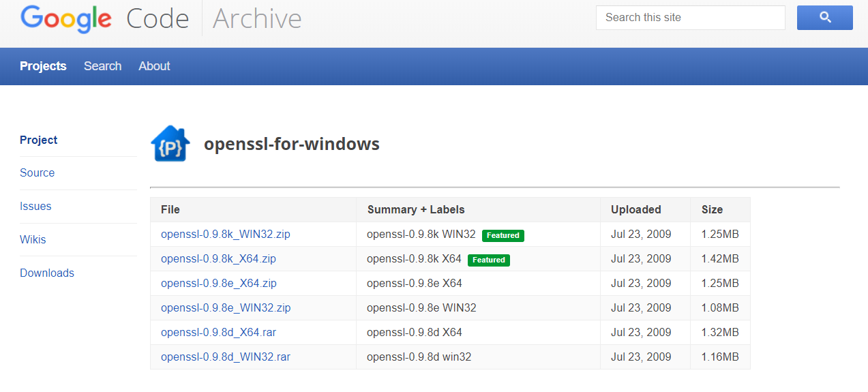Select Project in the left sidebar
The width and height of the screenshot is (868, 392).
point(39,140)
